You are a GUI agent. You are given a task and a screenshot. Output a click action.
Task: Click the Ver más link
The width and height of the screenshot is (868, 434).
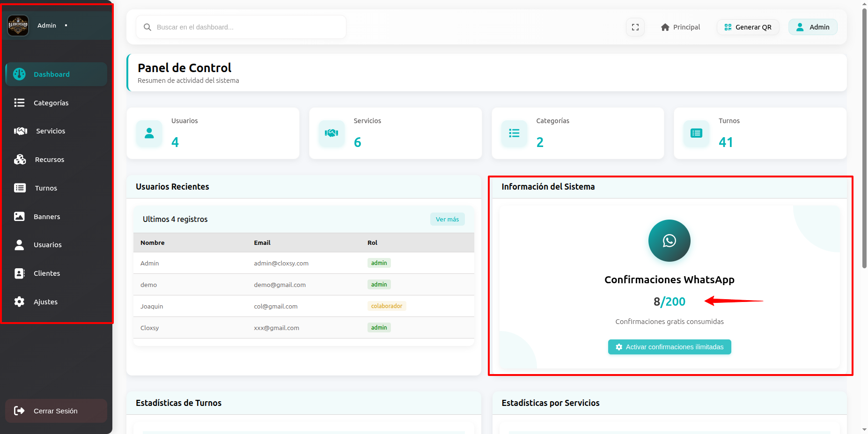pos(447,219)
